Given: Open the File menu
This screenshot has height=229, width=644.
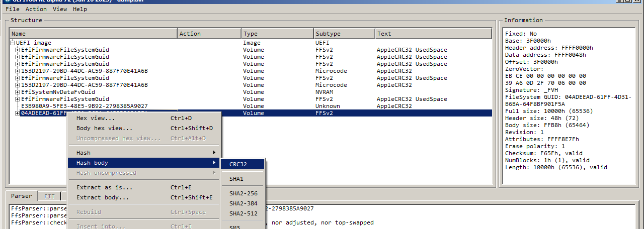Looking at the screenshot, I should [13, 9].
